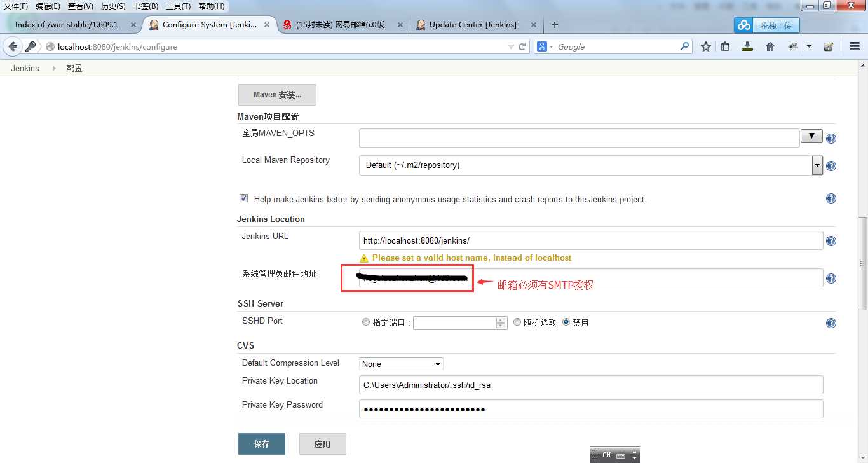This screenshot has width=868, height=463.
Task: Select the 禁用 radio button
Action: coord(566,322)
